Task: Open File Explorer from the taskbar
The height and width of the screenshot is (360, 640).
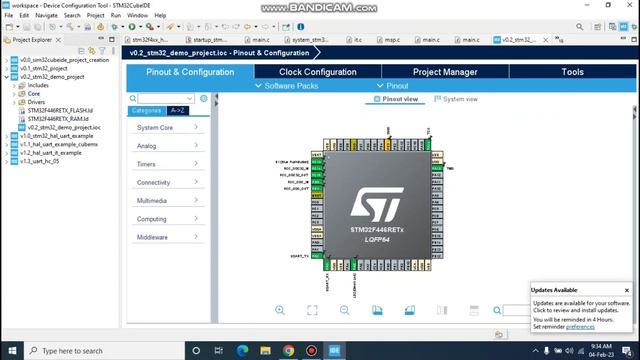Action: 265,351
